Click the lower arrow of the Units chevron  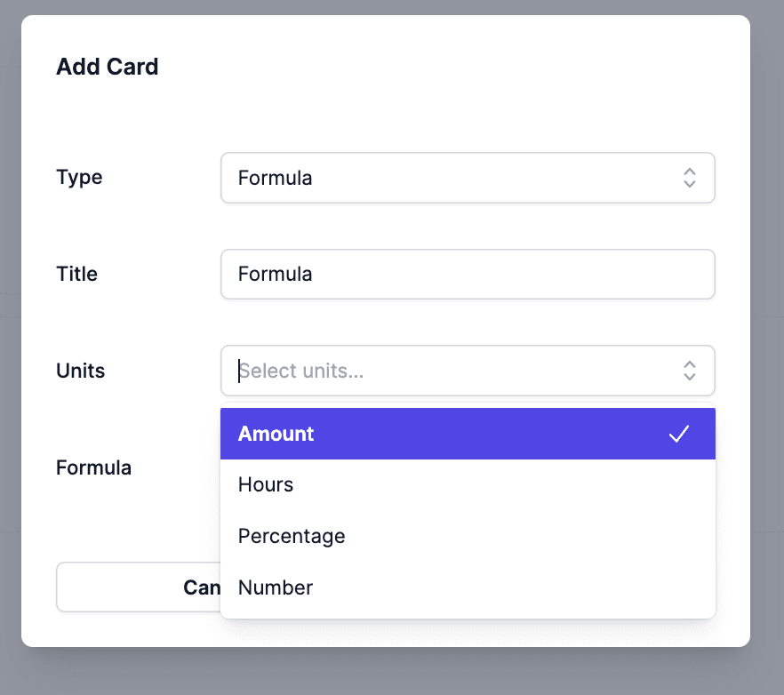pyautogui.click(x=690, y=375)
